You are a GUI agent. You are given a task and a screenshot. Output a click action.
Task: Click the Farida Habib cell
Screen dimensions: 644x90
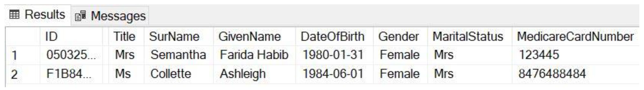pos(254,55)
